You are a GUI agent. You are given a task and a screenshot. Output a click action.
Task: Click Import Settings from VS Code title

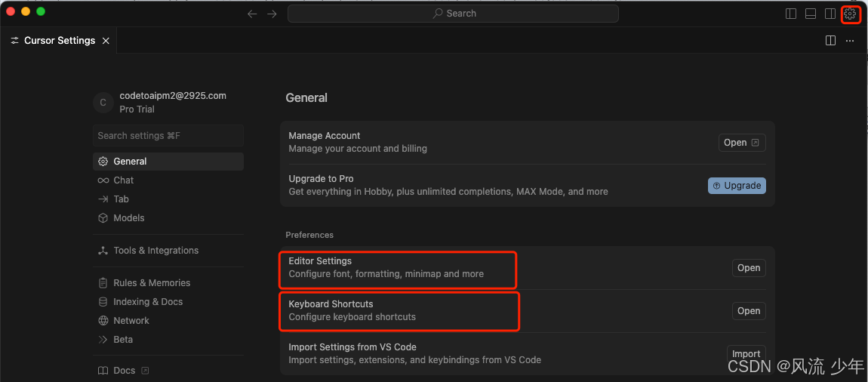point(352,347)
